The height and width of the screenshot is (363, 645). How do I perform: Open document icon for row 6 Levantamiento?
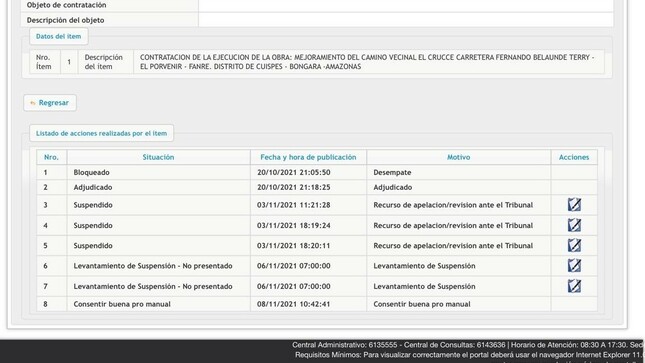click(574, 265)
